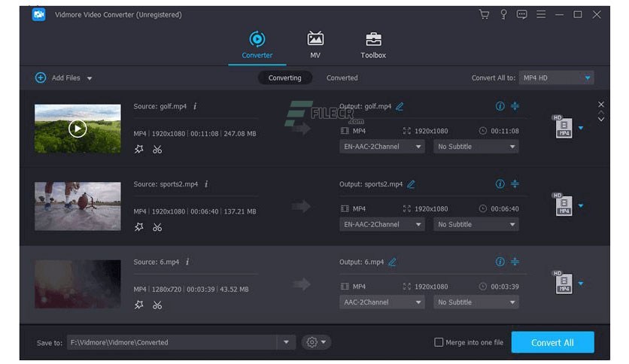
Task: Show source info for 6.mp4
Action: click(x=187, y=262)
